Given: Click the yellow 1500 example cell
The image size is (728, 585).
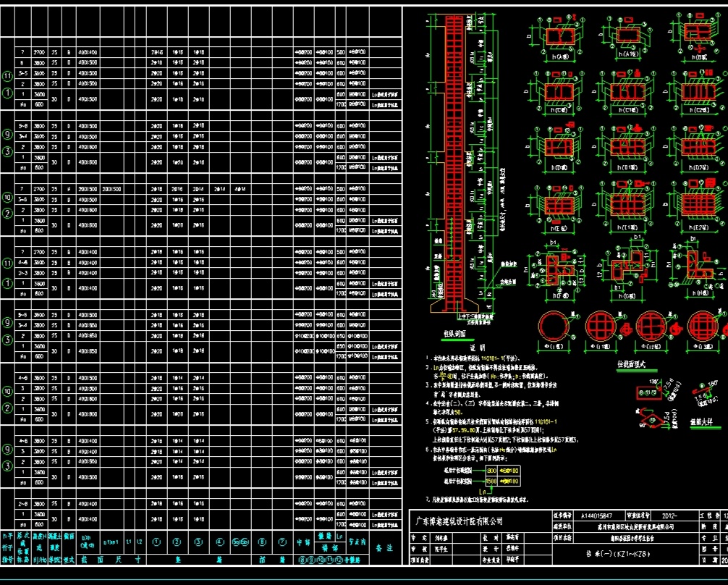Looking at the screenshot, I should 491,481.
